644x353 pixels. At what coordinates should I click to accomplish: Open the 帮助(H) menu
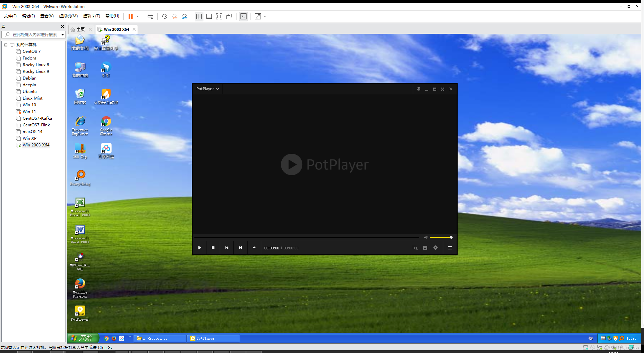click(x=112, y=16)
